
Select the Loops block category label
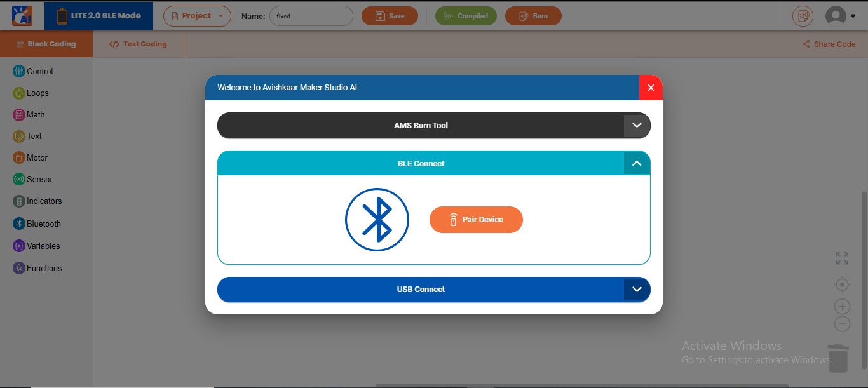(37, 93)
